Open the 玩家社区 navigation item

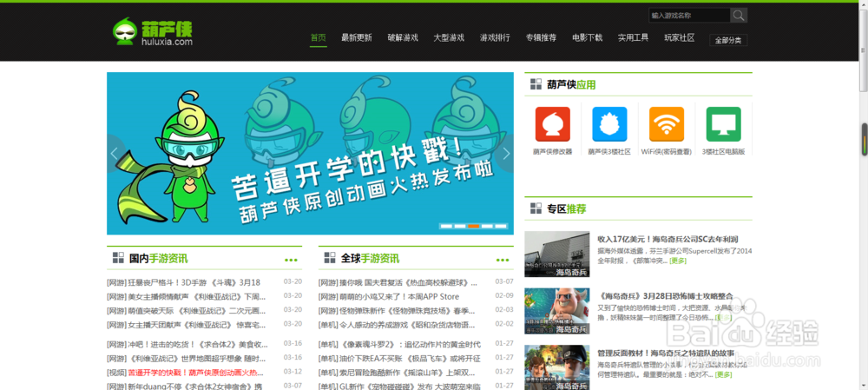click(x=680, y=38)
